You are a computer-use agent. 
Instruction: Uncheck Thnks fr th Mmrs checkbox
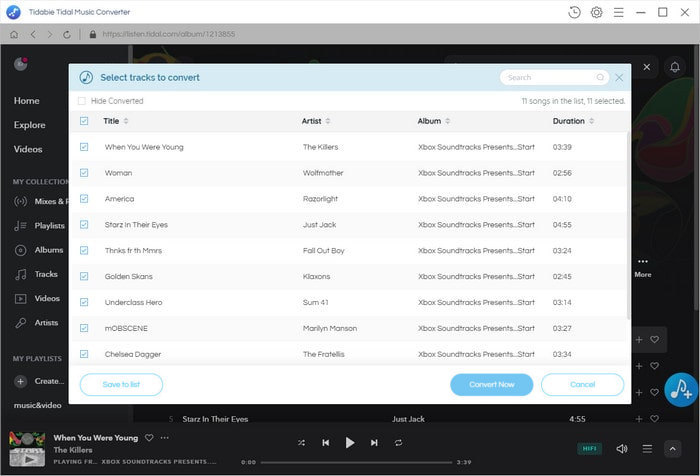(x=84, y=251)
